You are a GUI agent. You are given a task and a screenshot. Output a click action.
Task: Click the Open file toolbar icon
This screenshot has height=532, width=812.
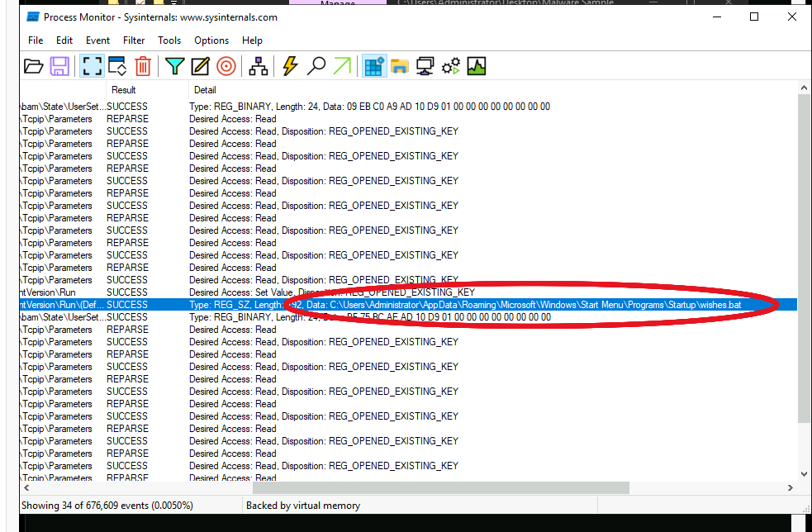[34, 67]
